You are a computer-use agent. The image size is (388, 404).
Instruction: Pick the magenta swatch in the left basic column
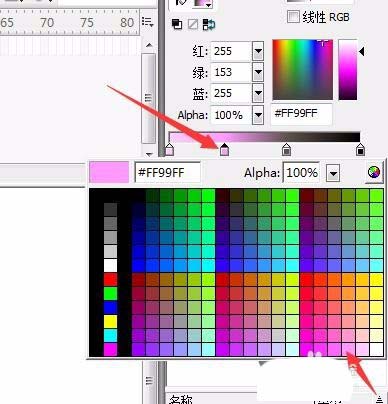pos(111,349)
